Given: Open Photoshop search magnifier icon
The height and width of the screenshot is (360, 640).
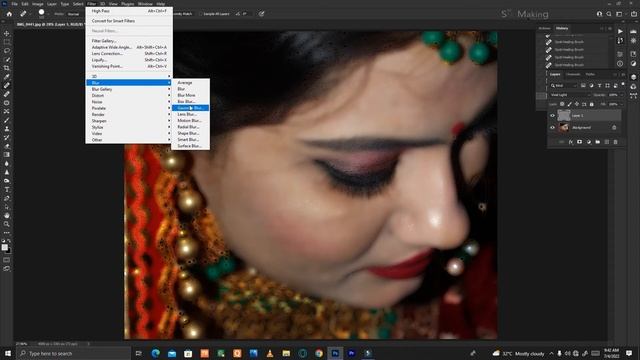Looking at the screenshot, I should 609,14.
